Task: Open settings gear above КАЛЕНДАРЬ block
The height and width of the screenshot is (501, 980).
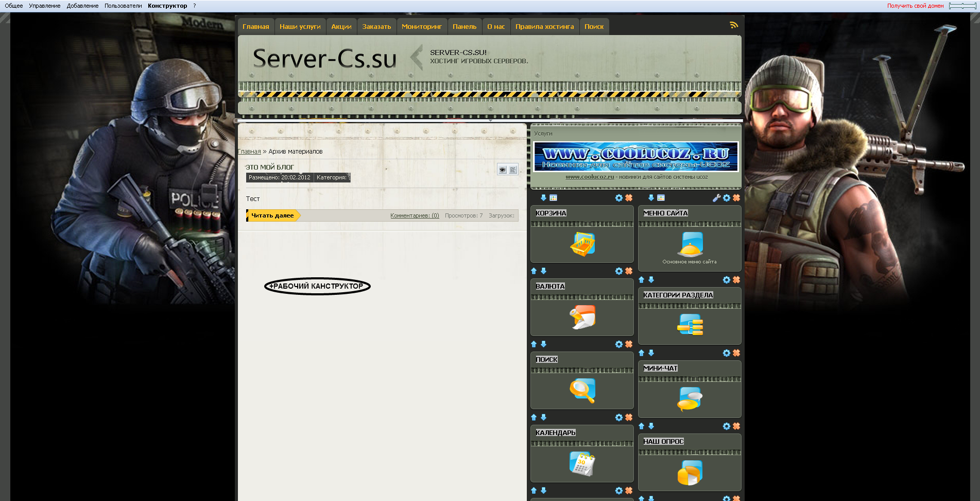Action: 619,417
